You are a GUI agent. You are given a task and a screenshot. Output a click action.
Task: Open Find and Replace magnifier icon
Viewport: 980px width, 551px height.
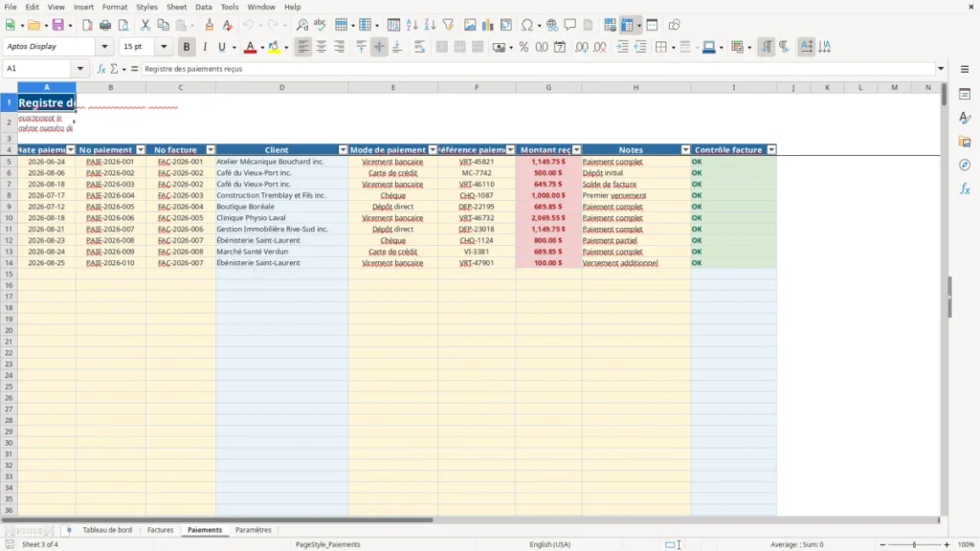click(301, 25)
